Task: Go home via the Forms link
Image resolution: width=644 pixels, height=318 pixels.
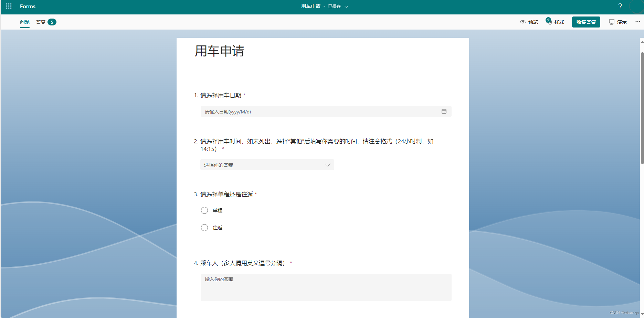Action: 28,6
